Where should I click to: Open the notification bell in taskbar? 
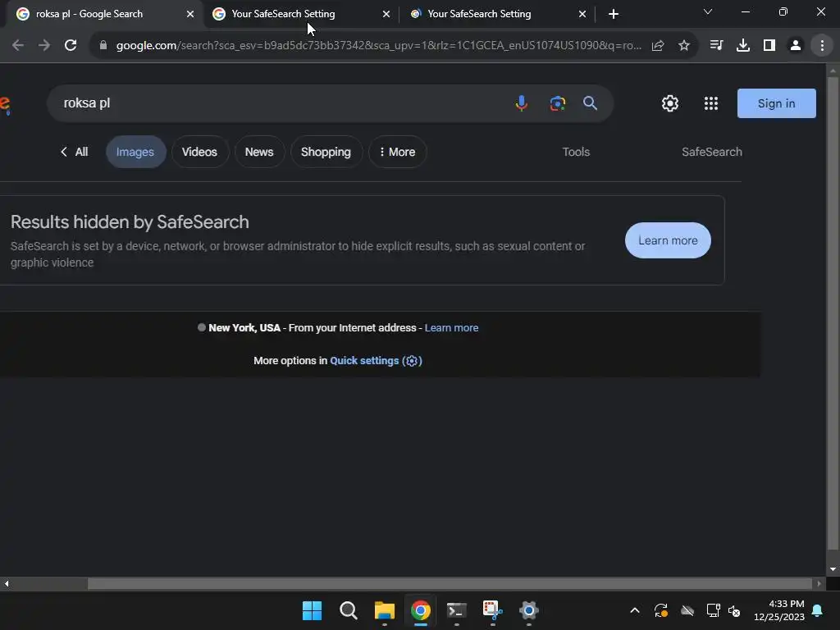(x=818, y=610)
